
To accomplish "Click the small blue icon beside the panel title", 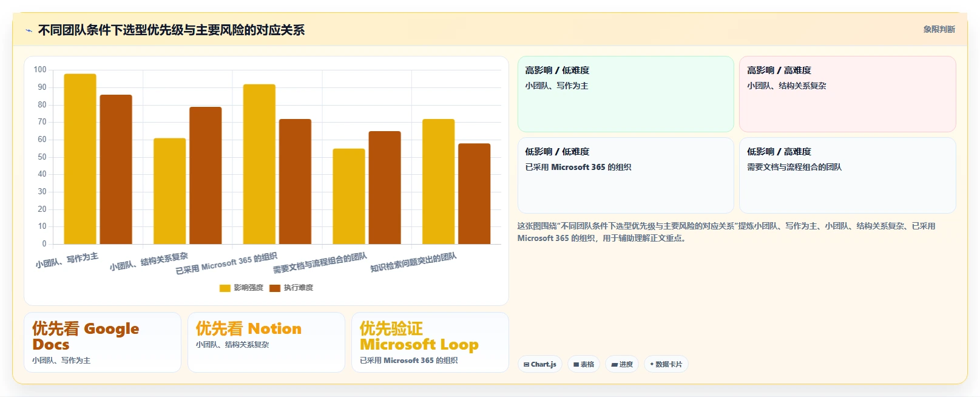I will (29, 30).
